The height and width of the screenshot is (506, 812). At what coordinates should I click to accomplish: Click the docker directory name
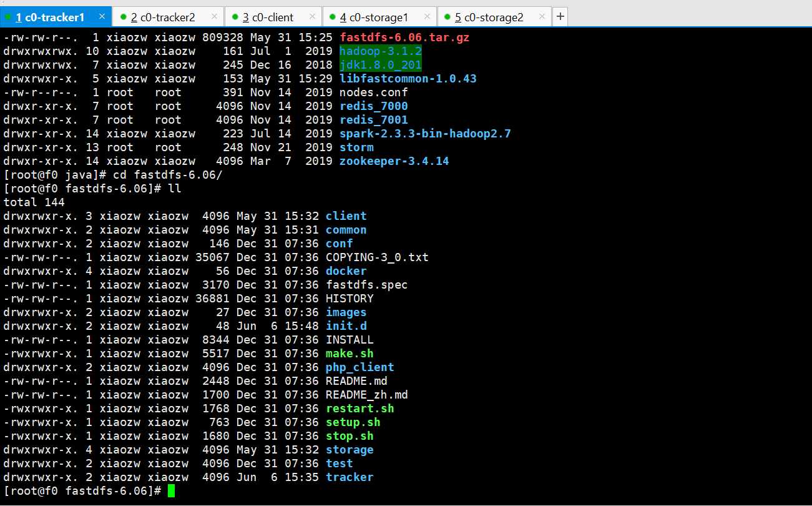click(x=346, y=271)
